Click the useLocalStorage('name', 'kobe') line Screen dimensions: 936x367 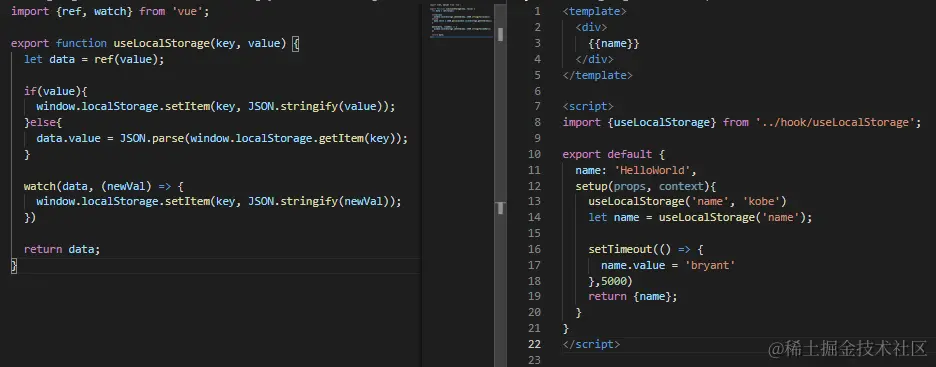[687, 201]
